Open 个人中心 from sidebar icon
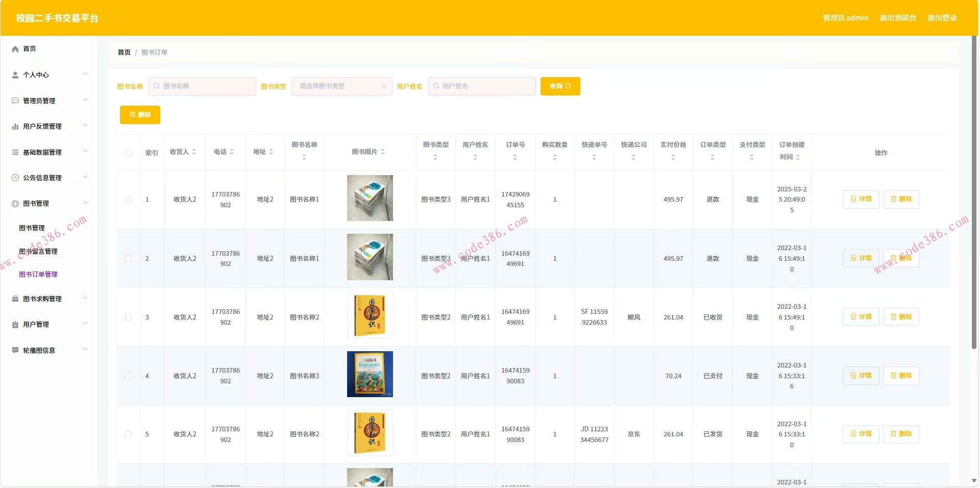Image resolution: width=980 pixels, height=488 pixels. [15, 75]
